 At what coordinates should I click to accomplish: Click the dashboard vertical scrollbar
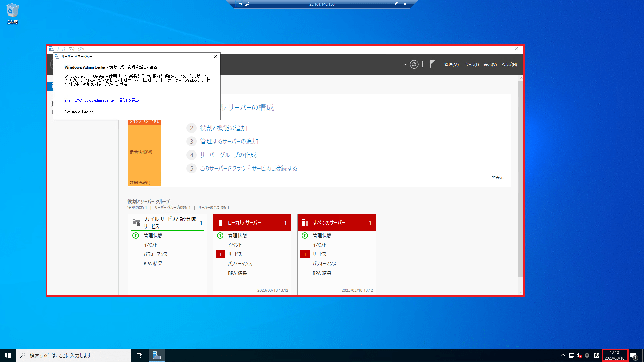click(521, 179)
